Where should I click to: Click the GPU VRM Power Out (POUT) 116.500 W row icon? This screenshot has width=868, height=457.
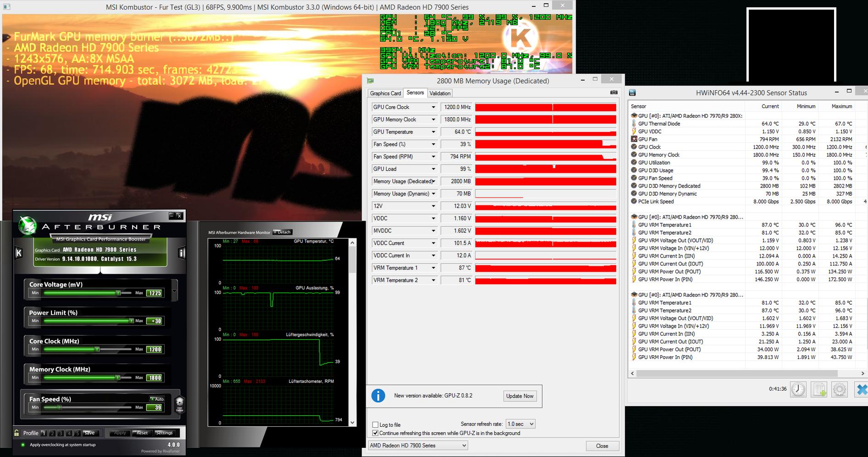coord(634,271)
